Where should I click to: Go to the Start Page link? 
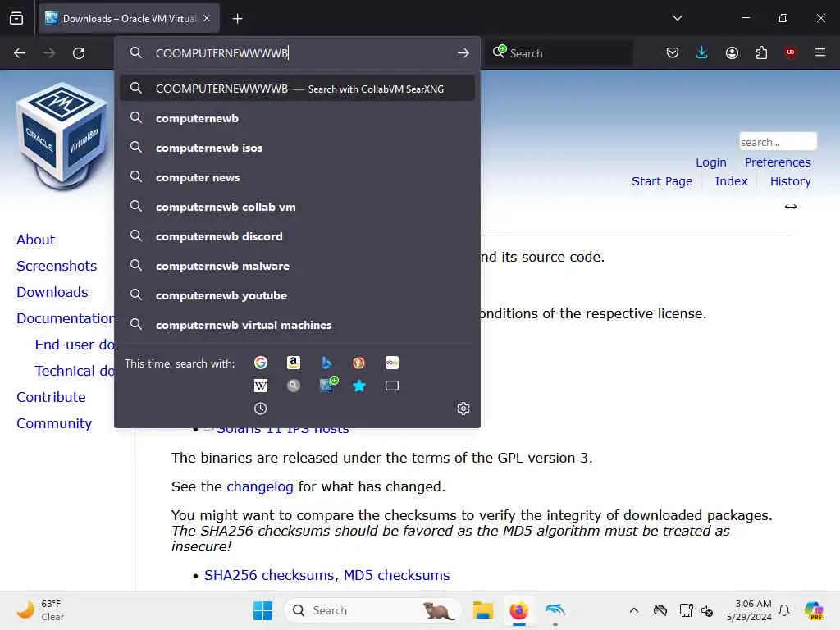coord(662,181)
